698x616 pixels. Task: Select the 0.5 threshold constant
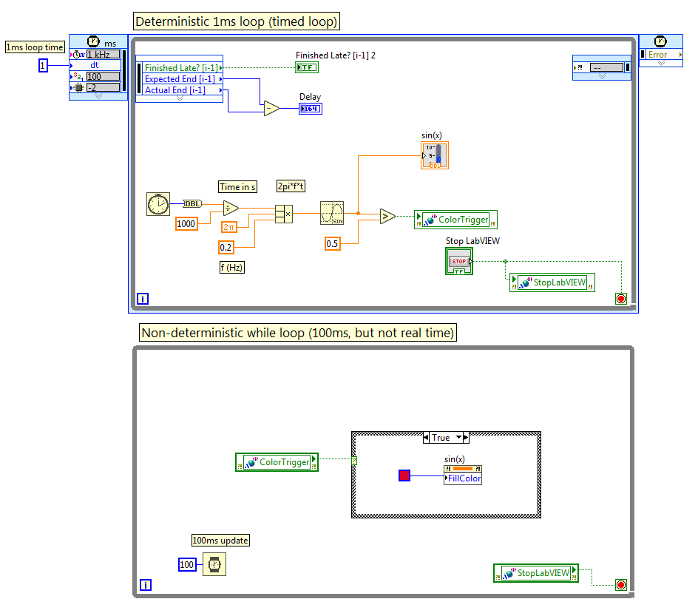[x=332, y=244]
